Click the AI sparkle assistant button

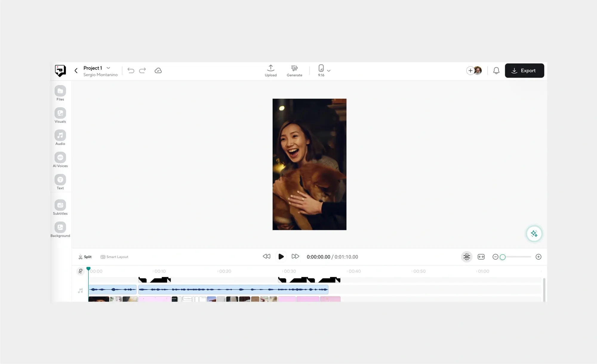point(534,233)
